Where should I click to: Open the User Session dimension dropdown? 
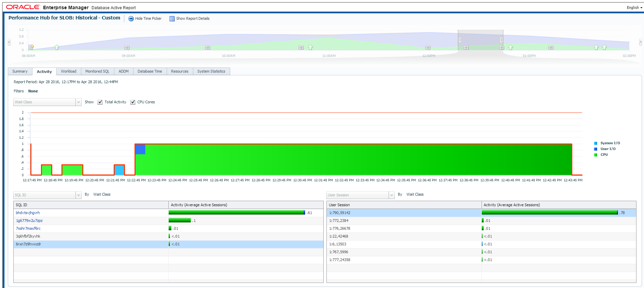391,195
